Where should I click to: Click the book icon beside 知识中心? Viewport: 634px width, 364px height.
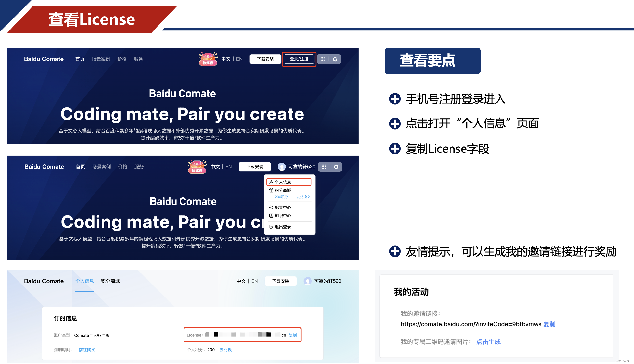pyautogui.click(x=271, y=215)
